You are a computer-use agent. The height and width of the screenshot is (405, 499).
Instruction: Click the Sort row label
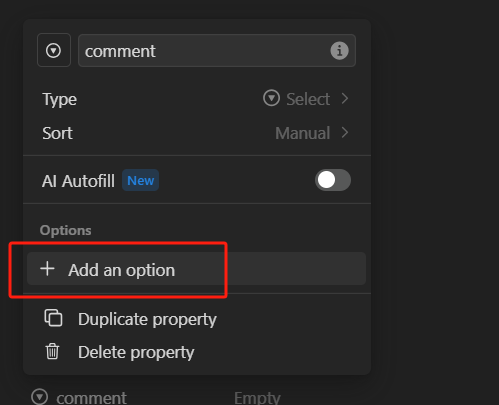[57, 133]
